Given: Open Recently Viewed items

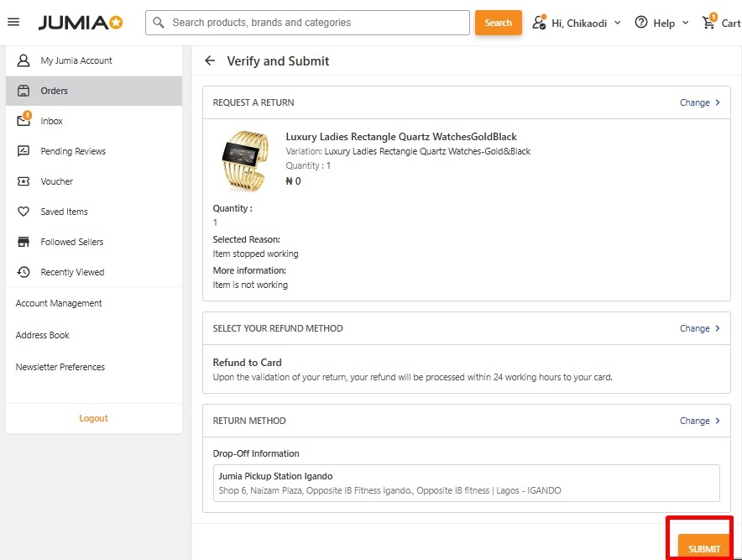Looking at the screenshot, I should pyautogui.click(x=72, y=272).
